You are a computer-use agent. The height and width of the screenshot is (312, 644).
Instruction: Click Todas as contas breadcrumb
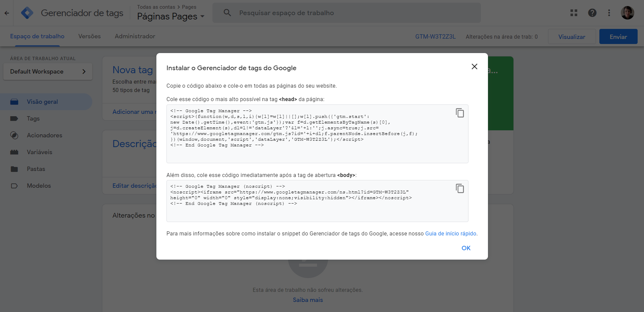(156, 7)
